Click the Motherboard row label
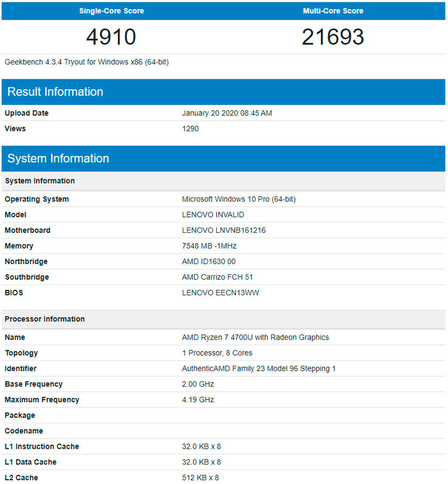The height and width of the screenshot is (484, 448). (27, 230)
